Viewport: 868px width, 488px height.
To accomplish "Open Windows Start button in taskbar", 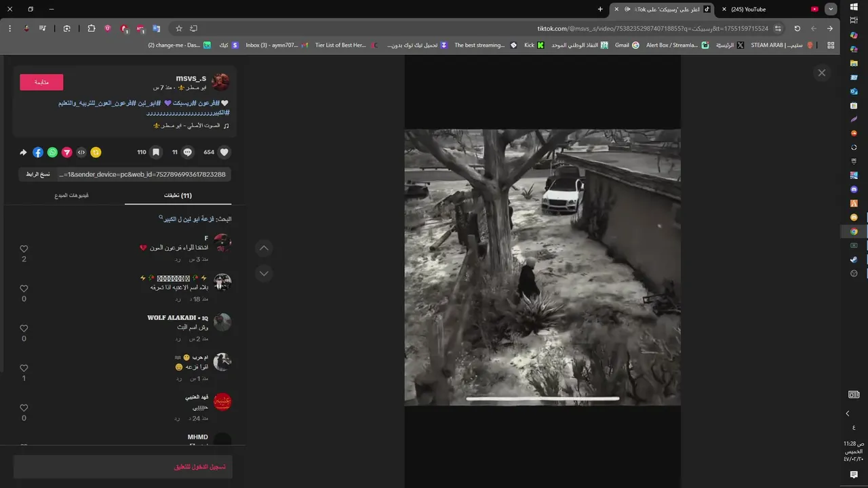I will click(x=854, y=7).
